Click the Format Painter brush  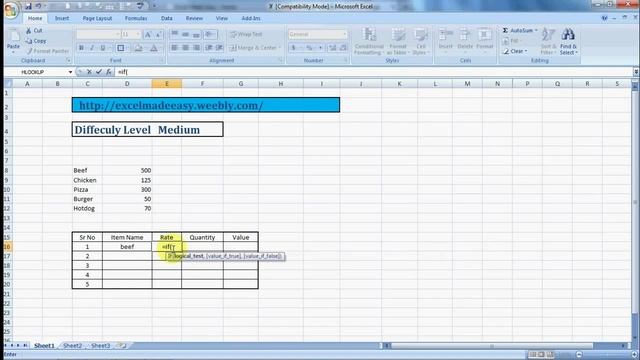pyautogui.click(x=29, y=51)
